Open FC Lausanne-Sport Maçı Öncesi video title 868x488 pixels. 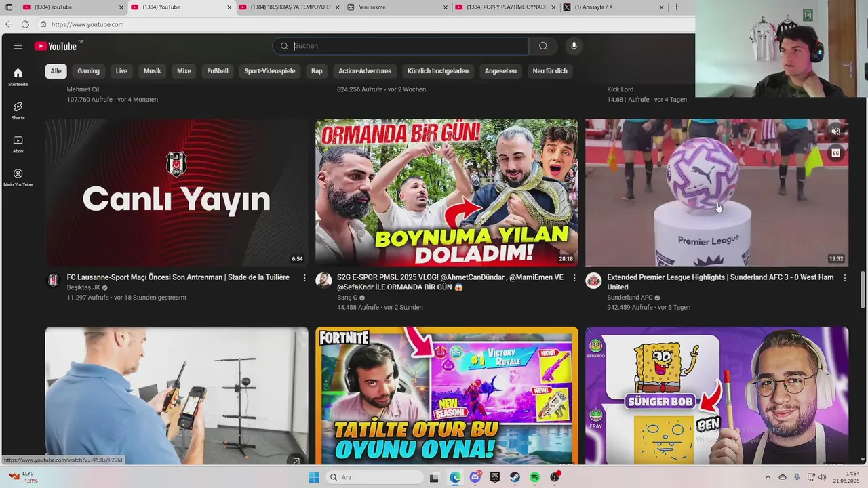pyautogui.click(x=178, y=277)
